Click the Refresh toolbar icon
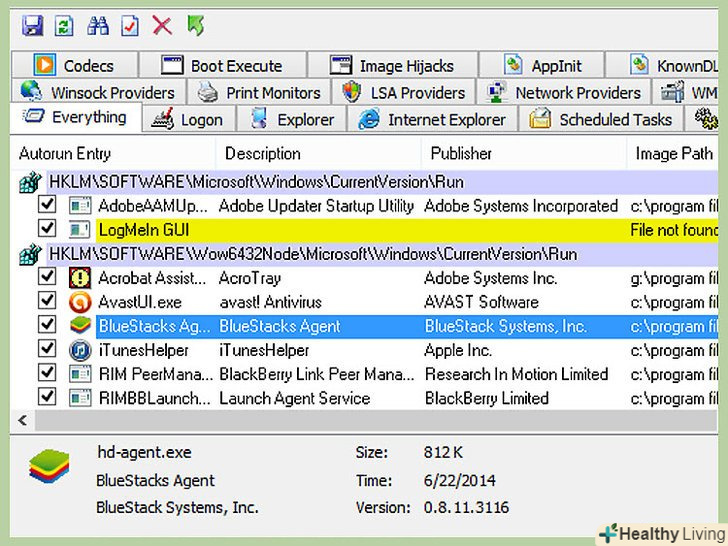This screenshot has height=546, width=728. 64,26
